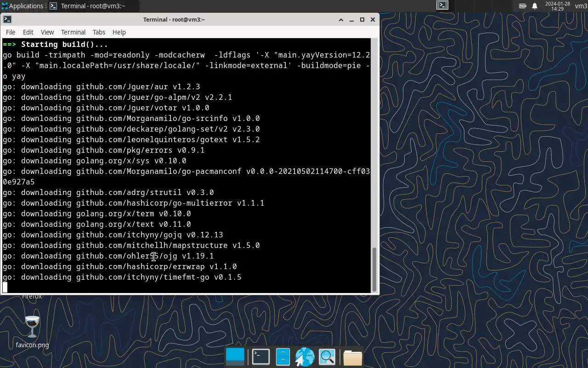Image resolution: width=588 pixels, height=368 pixels.
Task: Open the Help menu
Action: (119, 32)
